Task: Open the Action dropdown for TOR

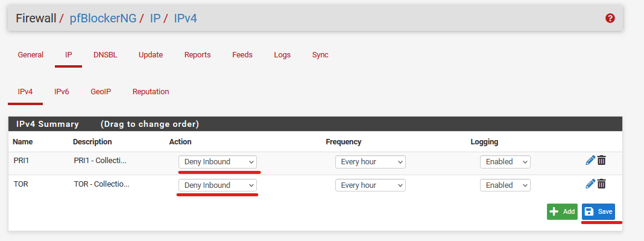Action: point(218,185)
